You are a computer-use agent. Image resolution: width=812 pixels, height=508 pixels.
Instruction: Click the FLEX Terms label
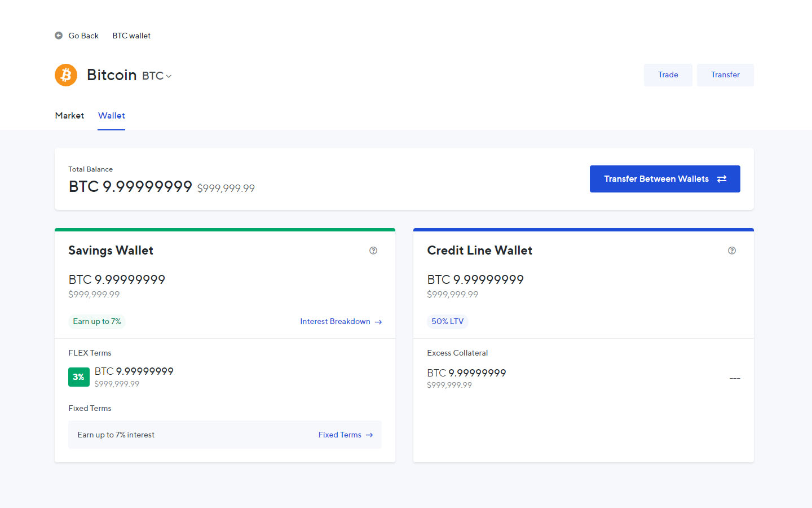click(90, 353)
